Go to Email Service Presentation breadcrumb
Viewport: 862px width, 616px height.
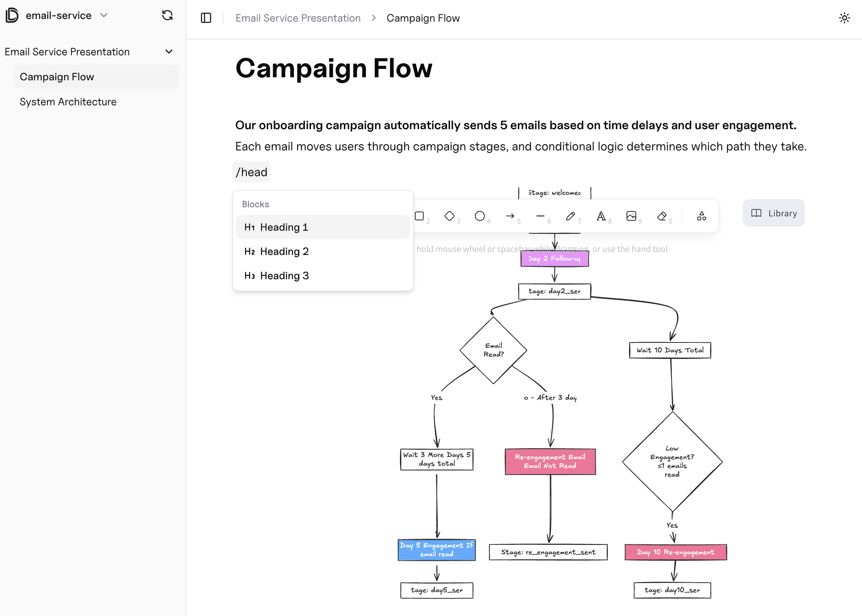click(x=298, y=18)
